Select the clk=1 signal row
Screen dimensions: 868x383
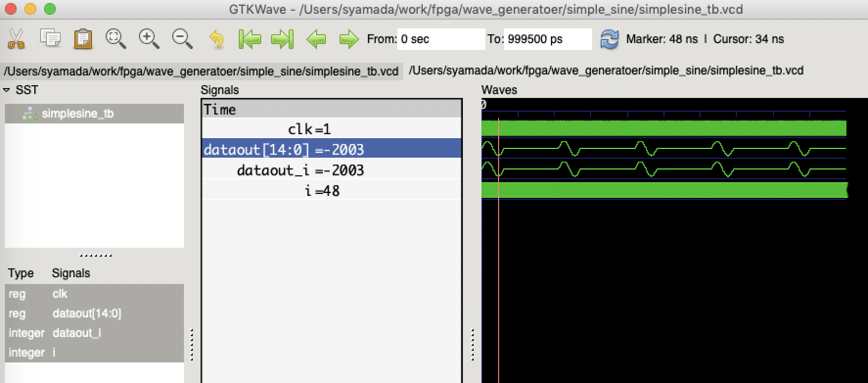point(331,129)
